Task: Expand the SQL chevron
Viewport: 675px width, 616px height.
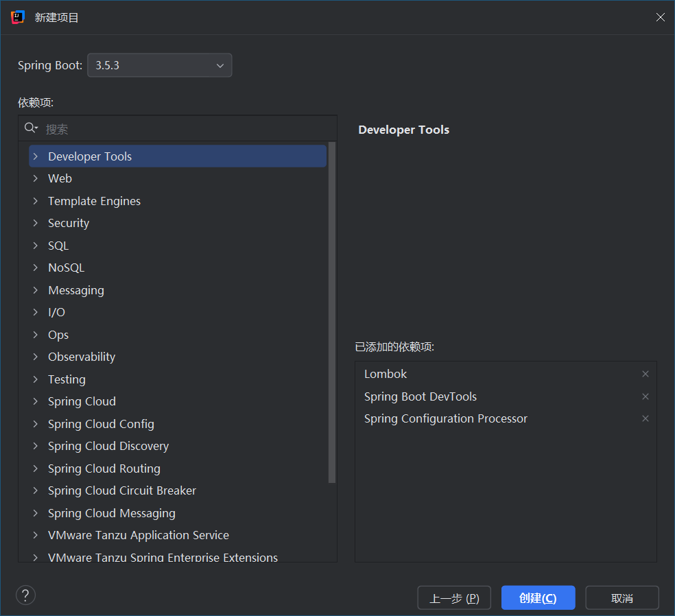Action: point(36,246)
